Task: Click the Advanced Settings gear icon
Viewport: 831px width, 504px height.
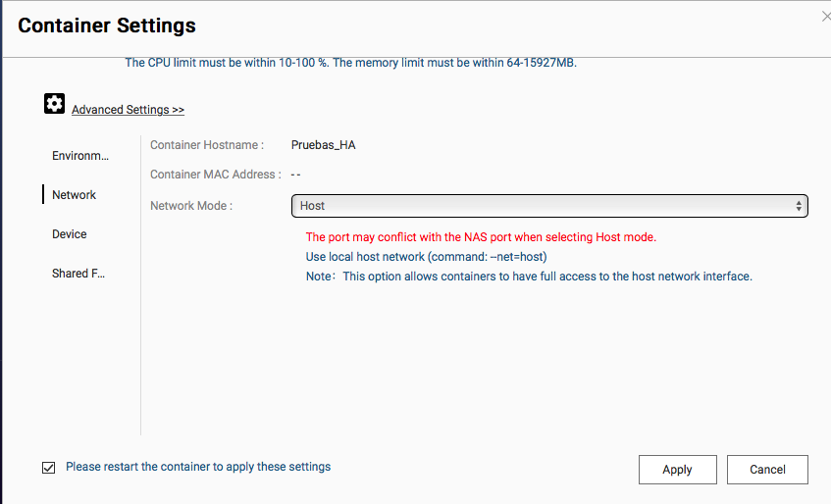Action: tap(54, 104)
